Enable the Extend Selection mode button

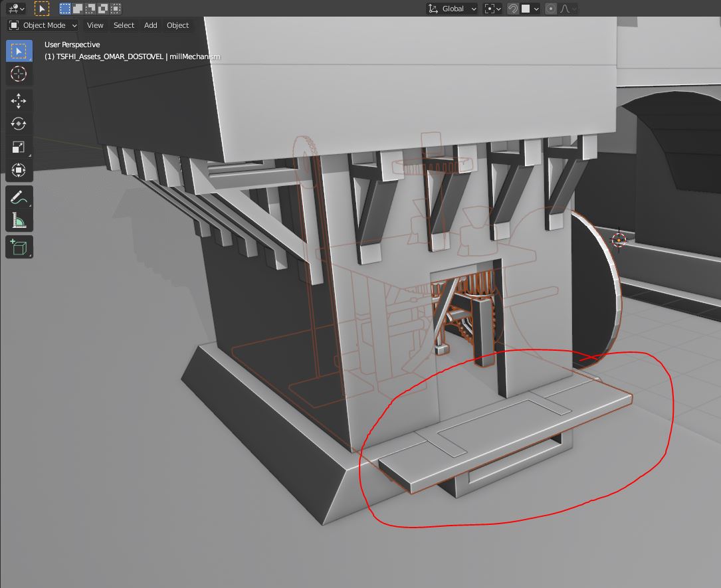[78, 8]
